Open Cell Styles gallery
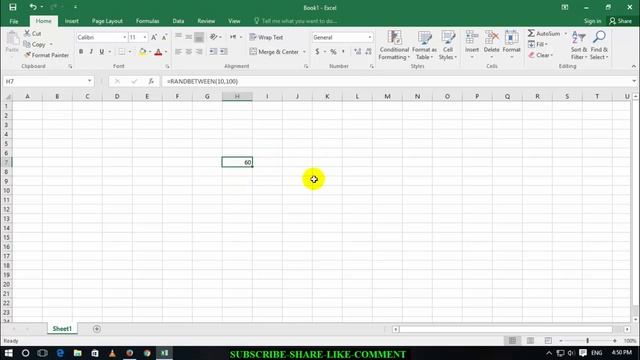The image size is (640, 360). click(448, 45)
